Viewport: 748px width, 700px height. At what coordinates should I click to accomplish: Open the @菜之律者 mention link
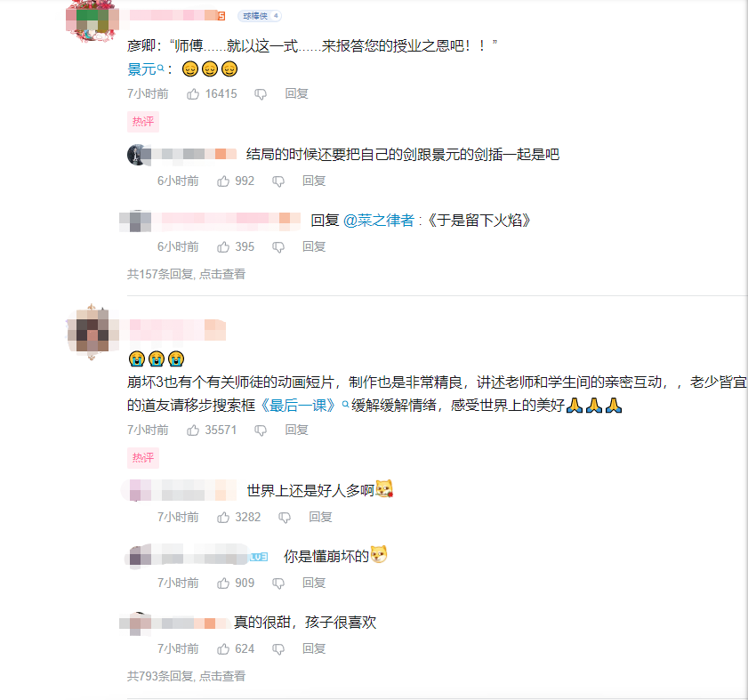click(x=378, y=221)
